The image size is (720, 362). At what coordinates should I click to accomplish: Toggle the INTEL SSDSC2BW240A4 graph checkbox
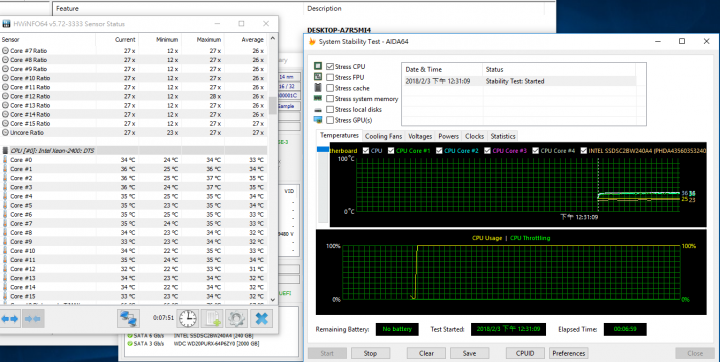(x=584, y=151)
